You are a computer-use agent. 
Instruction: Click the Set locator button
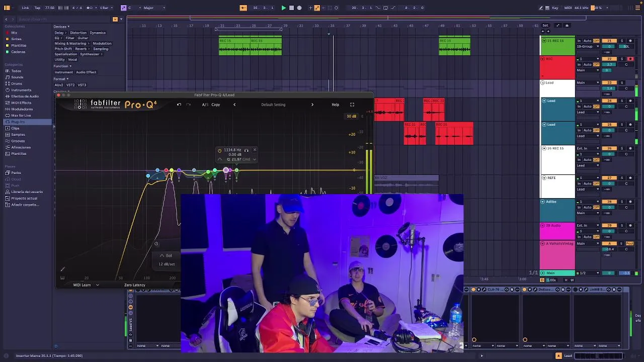[545, 26]
